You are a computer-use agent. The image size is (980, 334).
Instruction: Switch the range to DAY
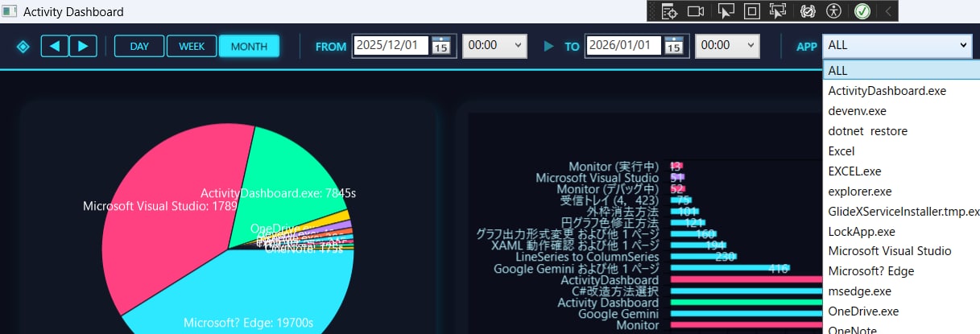coord(139,46)
